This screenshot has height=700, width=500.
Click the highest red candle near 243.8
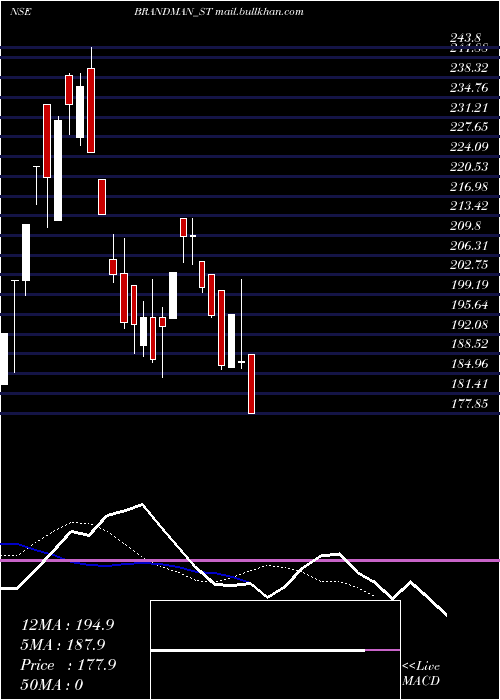pyautogui.click(x=91, y=110)
